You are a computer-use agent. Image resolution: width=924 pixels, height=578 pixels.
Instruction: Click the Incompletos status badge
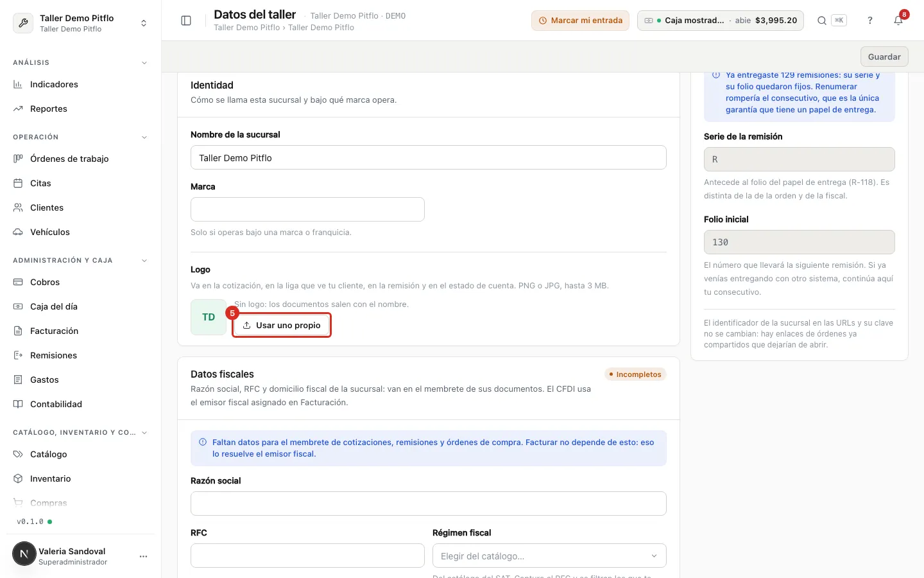[635, 374]
